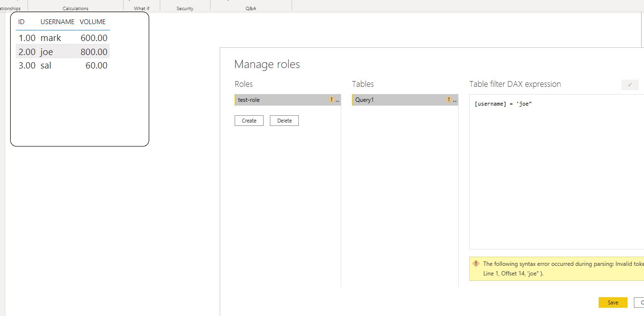Viewport: 644px width, 316px height.
Task: Select the username cell 'joe' in table
Action: 46,52
